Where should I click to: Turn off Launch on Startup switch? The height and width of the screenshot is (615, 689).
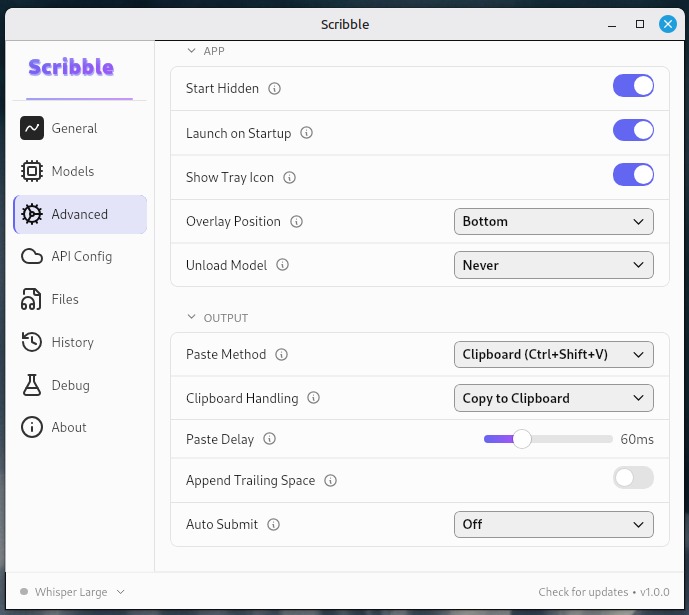633,130
